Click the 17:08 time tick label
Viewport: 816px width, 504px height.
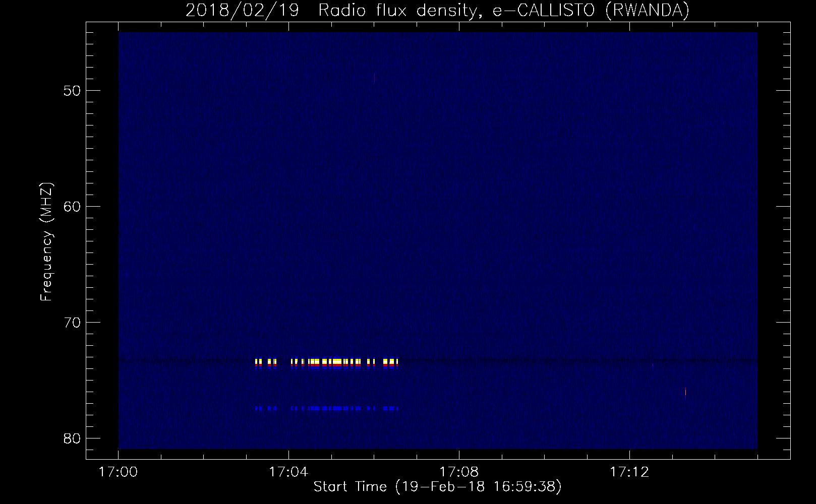459,472
